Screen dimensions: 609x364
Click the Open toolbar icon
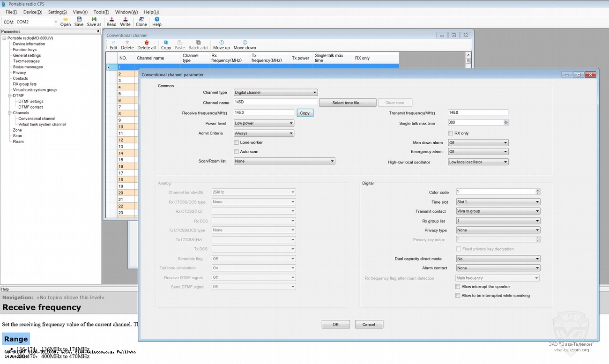66,22
